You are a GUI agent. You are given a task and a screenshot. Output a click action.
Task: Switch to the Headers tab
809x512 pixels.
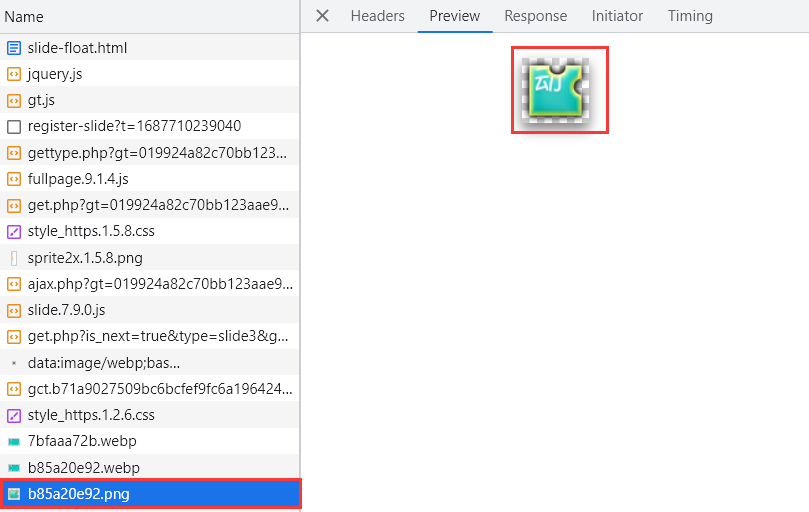[377, 16]
